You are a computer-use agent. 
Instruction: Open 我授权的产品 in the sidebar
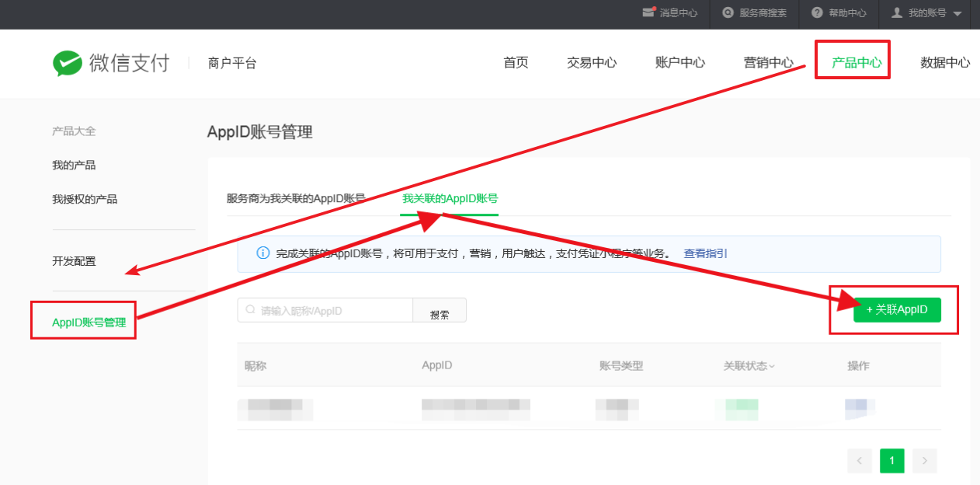85,199
